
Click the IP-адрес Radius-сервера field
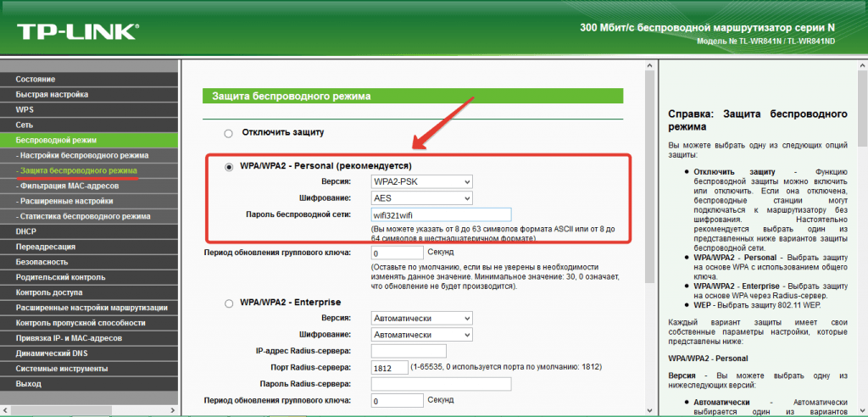pyautogui.click(x=409, y=351)
